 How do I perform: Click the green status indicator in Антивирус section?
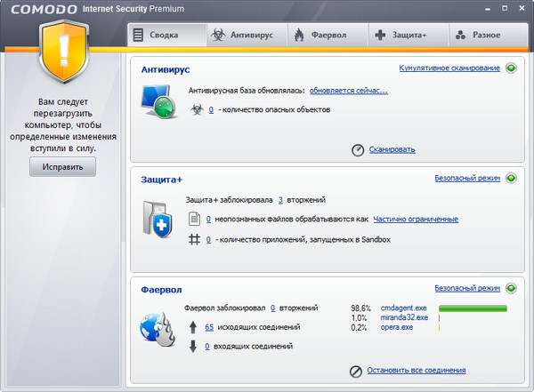click(512, 68)
